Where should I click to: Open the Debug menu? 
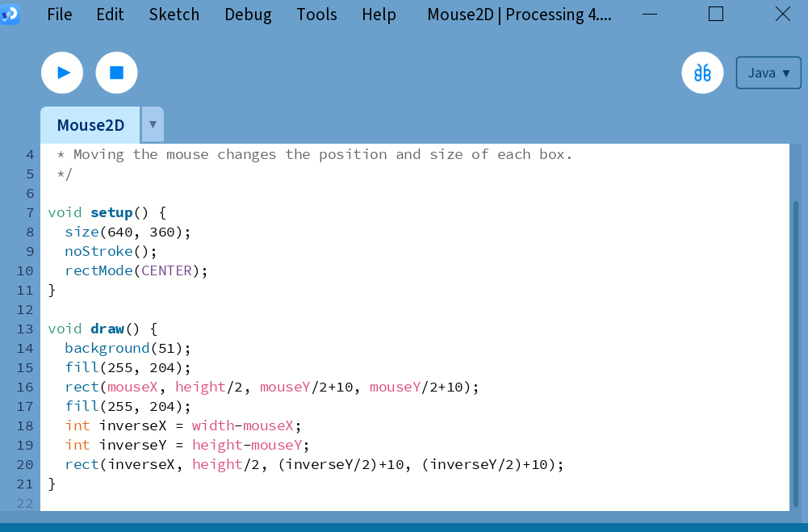248,15
